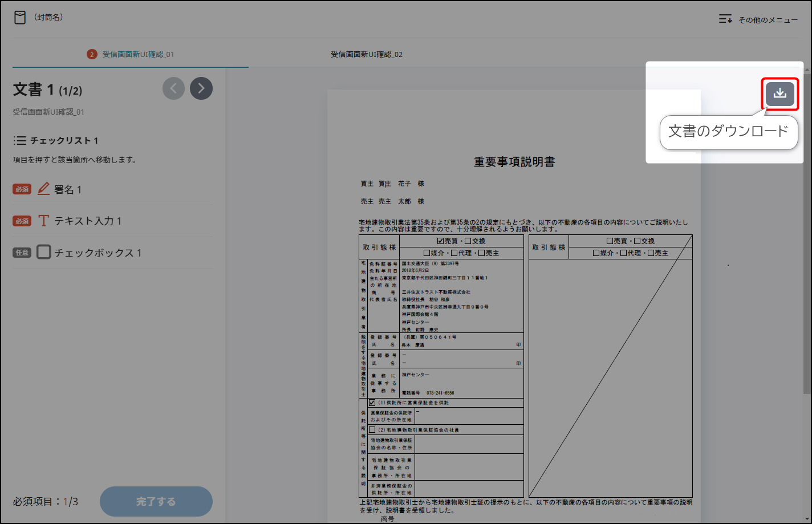Click the 文書のダウンロード tooltip label
This screenshot has width=812, height=524.
pos(728,131)
